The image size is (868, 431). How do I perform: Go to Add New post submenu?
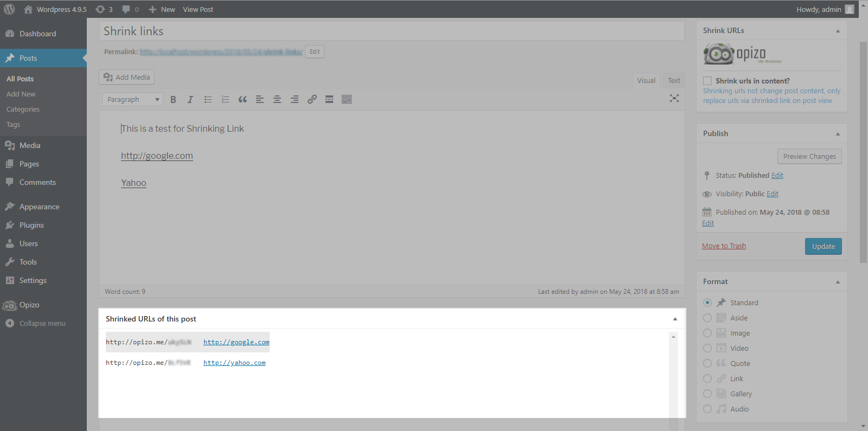tap(21, 94)
